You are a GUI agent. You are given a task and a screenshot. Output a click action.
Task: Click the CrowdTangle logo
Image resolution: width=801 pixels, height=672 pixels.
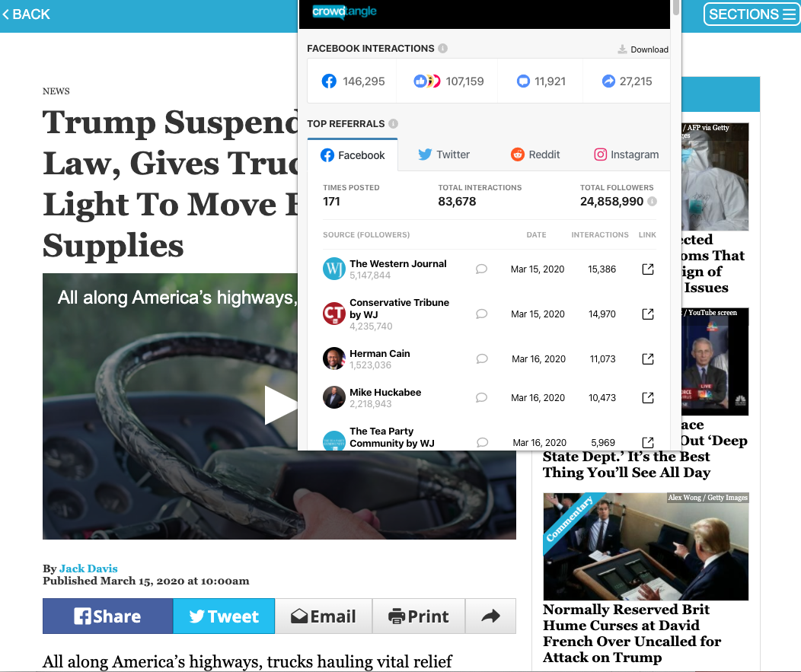pos(344,11)
